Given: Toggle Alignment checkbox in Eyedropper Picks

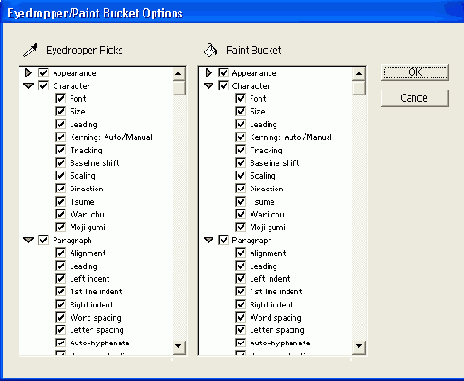Looking at the screenshot, I should point(60,253).
